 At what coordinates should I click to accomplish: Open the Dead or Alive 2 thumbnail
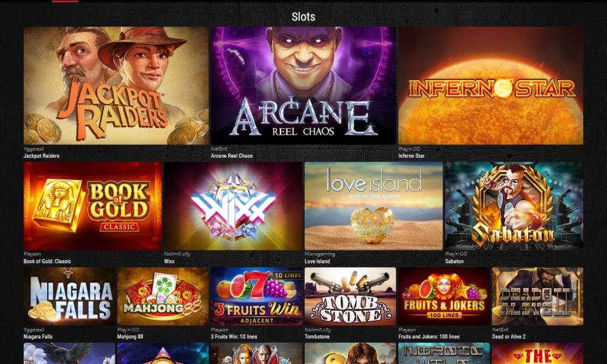(538, 296)
